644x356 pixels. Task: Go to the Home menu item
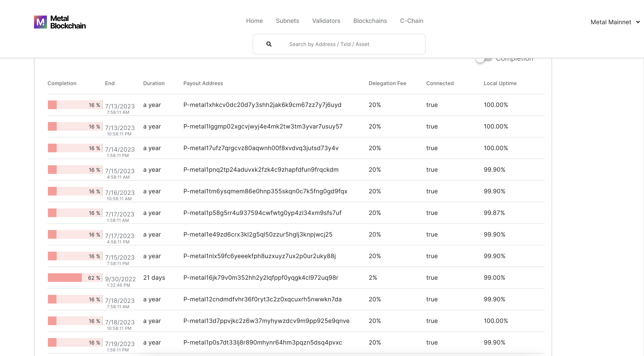(254, 21)
